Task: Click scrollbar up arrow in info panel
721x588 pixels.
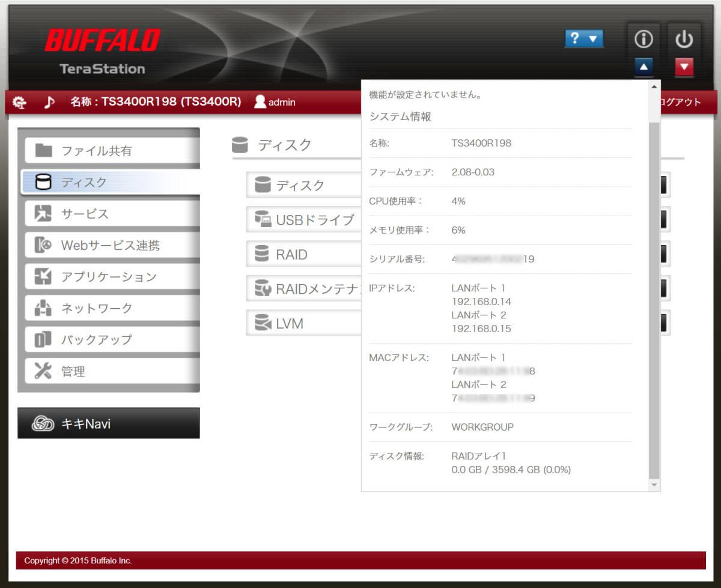Action: pyautogui.click(x=654, y=86)
